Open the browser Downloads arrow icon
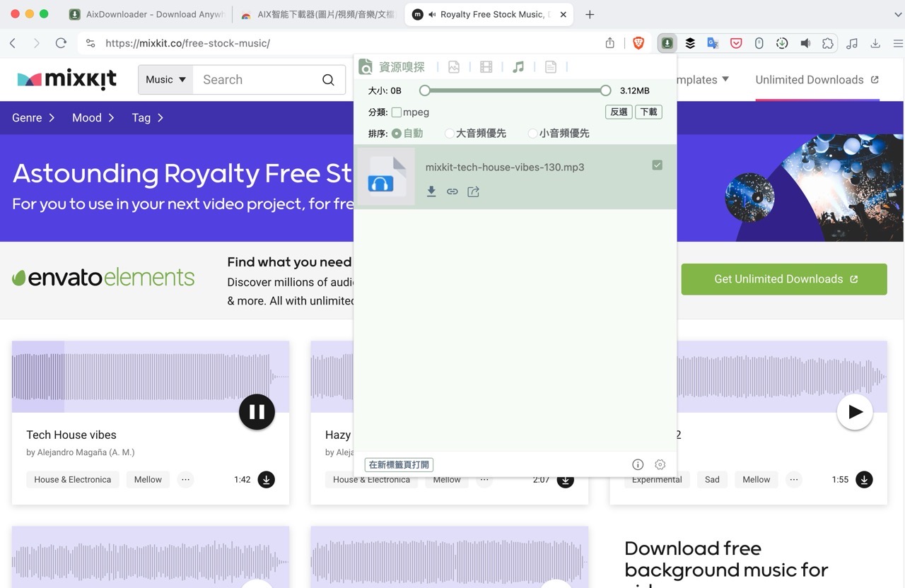Image resolution: width=905 pixels, height=588 pixels. (x=875, y=43)
